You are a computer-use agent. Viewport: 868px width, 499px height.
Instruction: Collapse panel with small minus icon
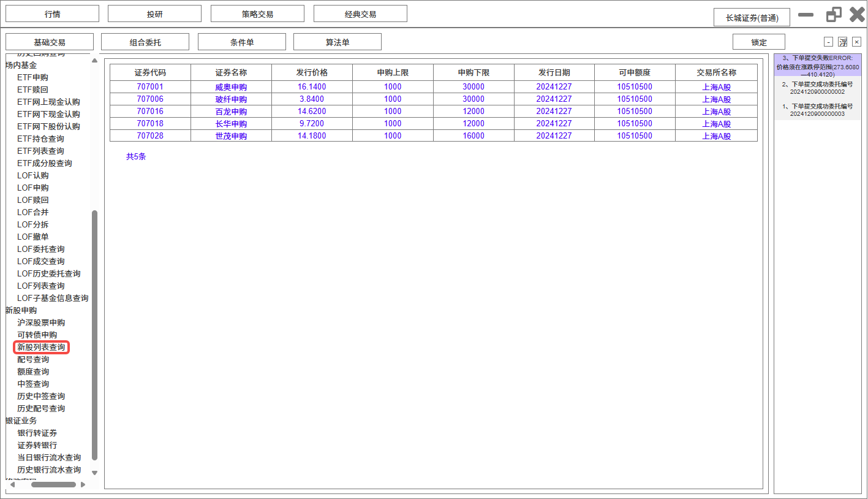point(828,42)
